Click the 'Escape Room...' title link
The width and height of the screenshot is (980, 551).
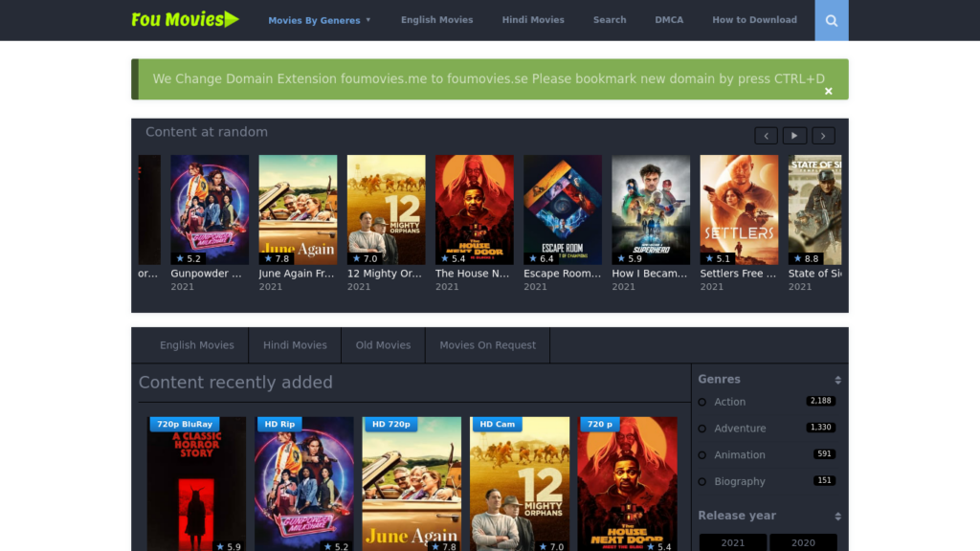(562, 273)
